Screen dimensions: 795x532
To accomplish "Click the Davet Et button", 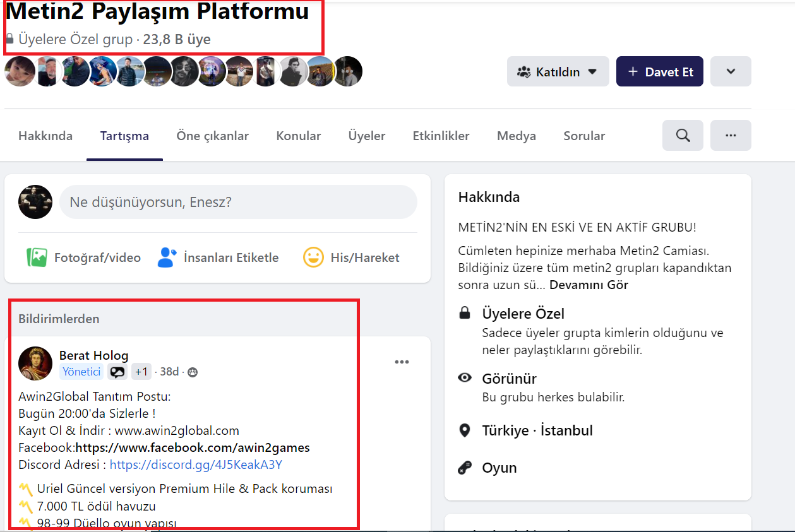I will (659, 71).
